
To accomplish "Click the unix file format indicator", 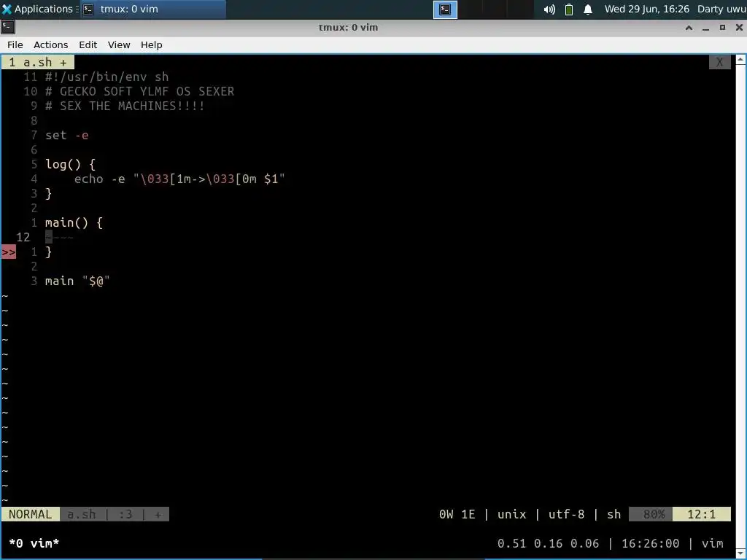I will tap(511, 514).
